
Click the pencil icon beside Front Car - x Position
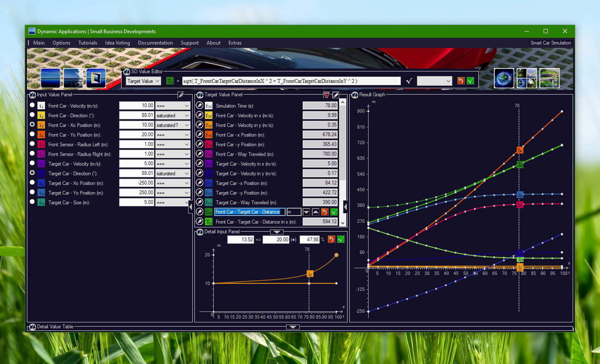click(199, 134)
